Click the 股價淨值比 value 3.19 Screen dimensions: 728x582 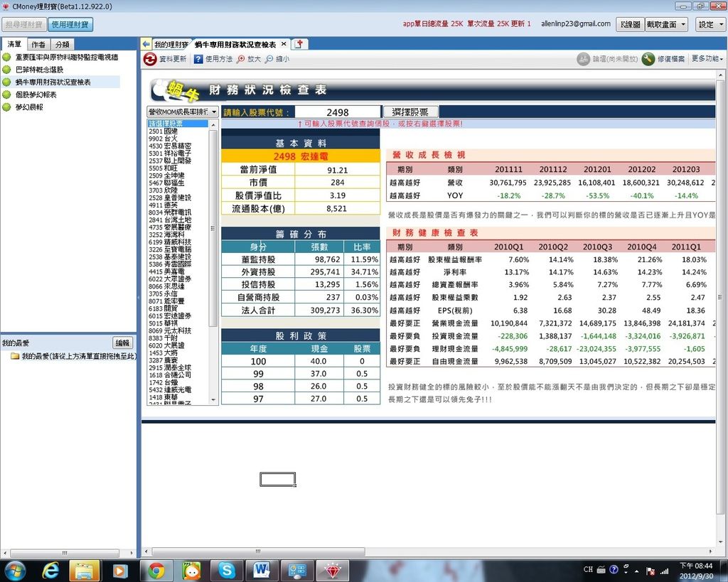coord(338,195)
